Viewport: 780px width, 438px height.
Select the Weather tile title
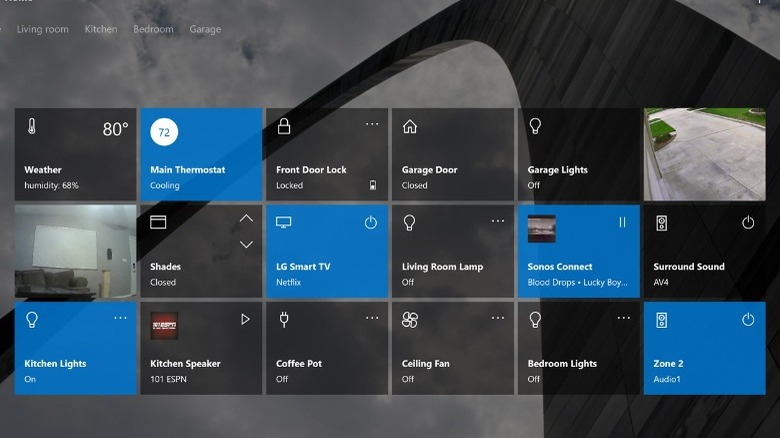pos(43,170)
